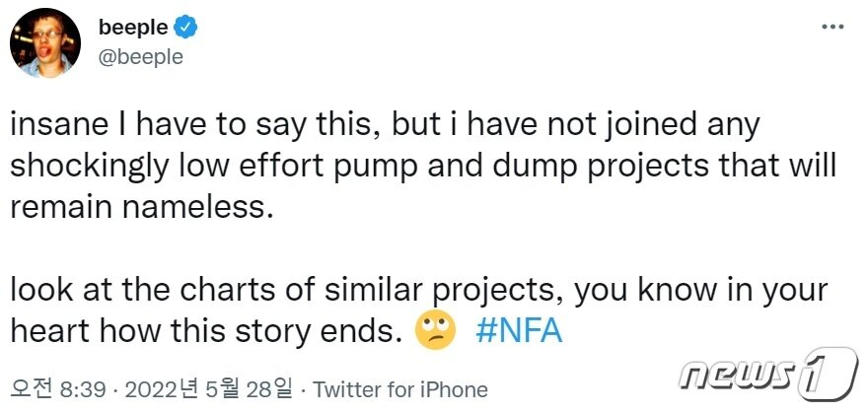Click the @beeple handle

[x=140, y=56]
